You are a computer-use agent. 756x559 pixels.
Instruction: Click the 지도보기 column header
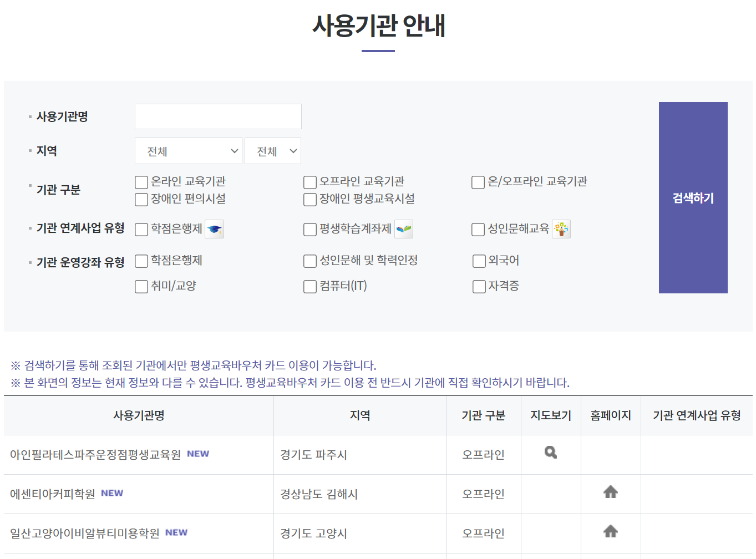551,415
